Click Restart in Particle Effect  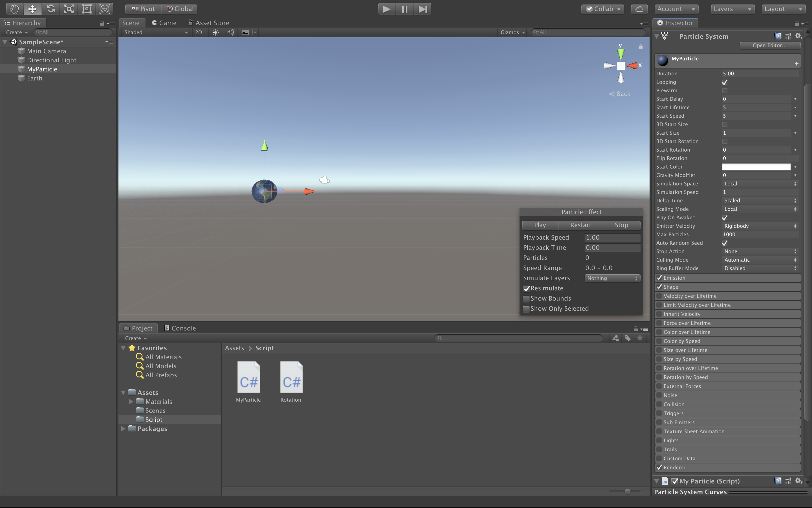pos(581,225)
